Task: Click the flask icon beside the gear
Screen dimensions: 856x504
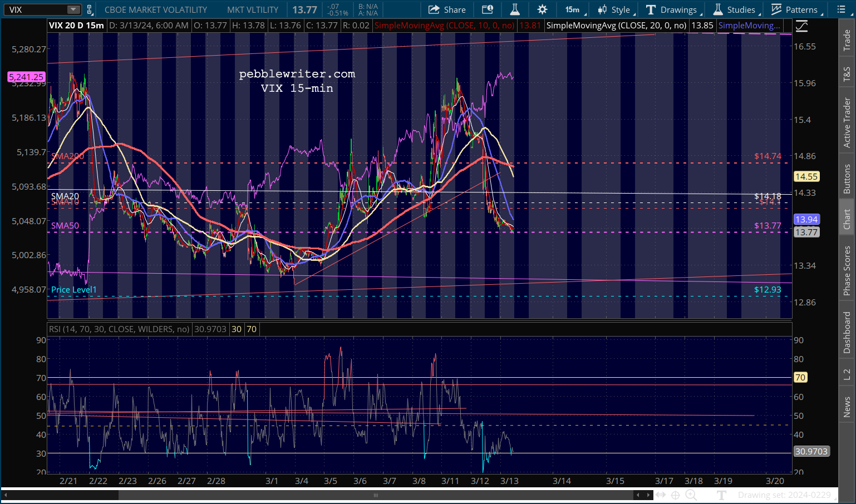Action: click(515, 9)
